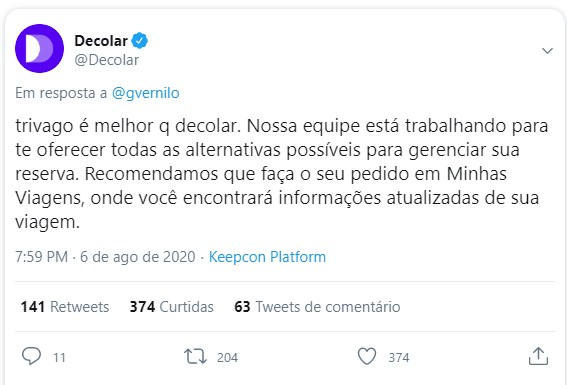Image resolution: width=567 pixels, height=385 pixels.
Task: Open the tweet options chevron menu
Action: 547,51
